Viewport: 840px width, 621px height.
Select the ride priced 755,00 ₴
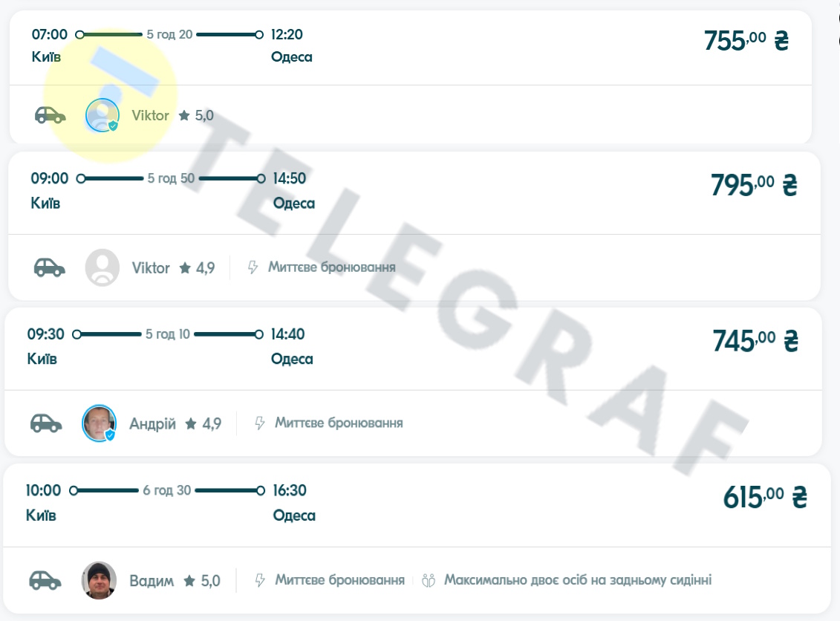pyautogui.click(x=746, y=40)
